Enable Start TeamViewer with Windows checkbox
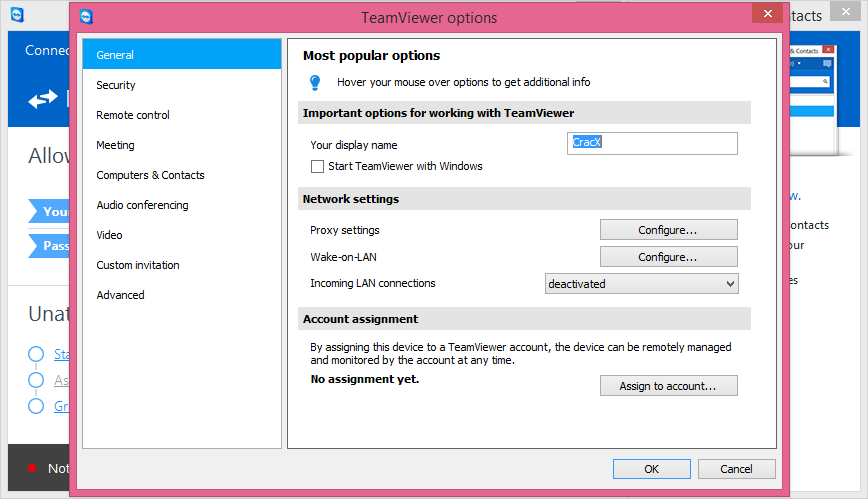The width and height of the screenshot is (868, 499). [x=317, y=166]
